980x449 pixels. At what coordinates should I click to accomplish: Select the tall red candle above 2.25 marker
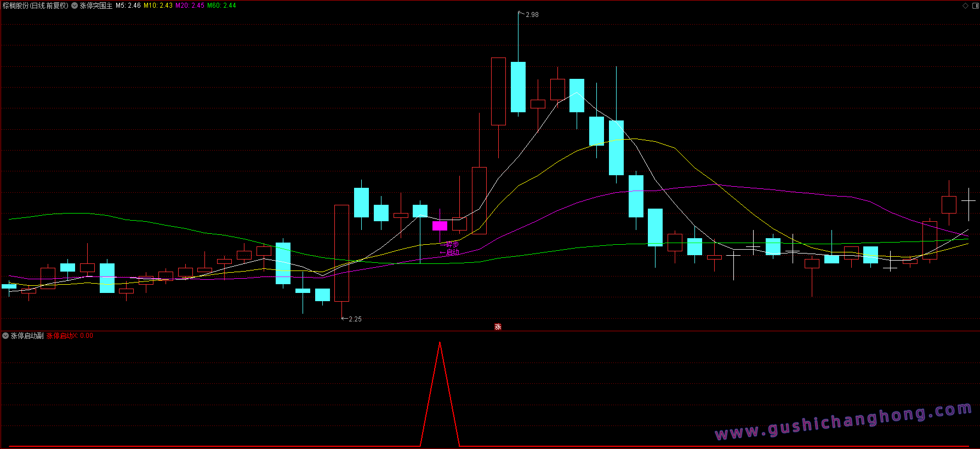coord(341,253)
